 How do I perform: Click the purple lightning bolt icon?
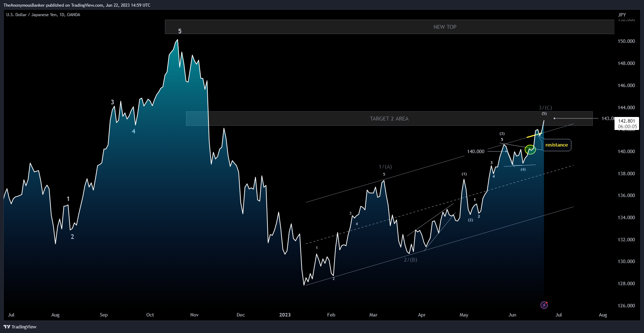544,305
